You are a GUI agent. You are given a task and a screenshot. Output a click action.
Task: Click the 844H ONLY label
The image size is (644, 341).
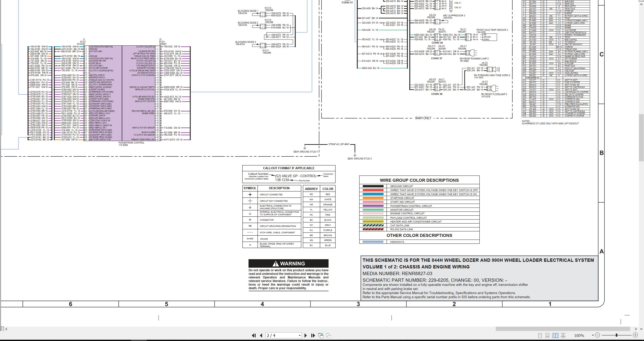[423, 118]
